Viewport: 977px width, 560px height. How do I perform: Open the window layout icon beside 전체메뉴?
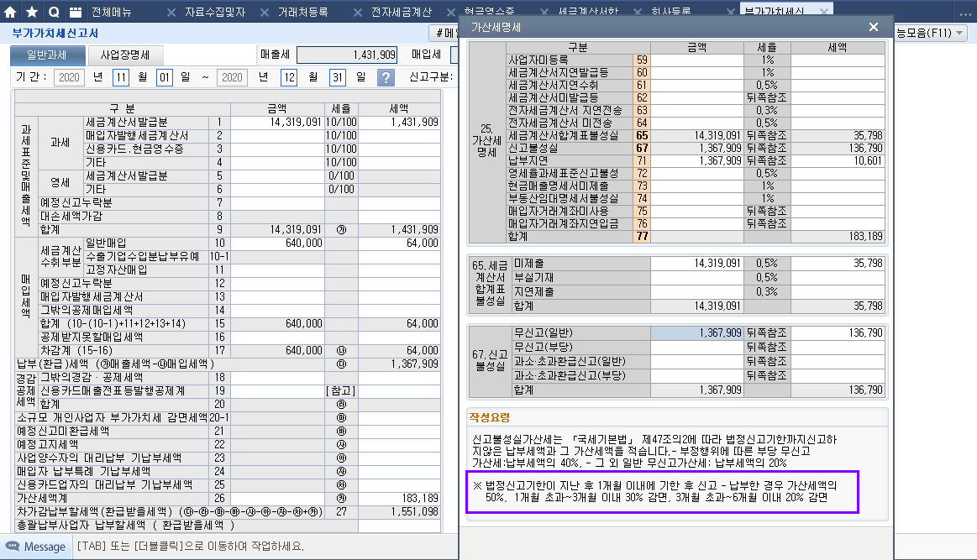coord(76,12)
